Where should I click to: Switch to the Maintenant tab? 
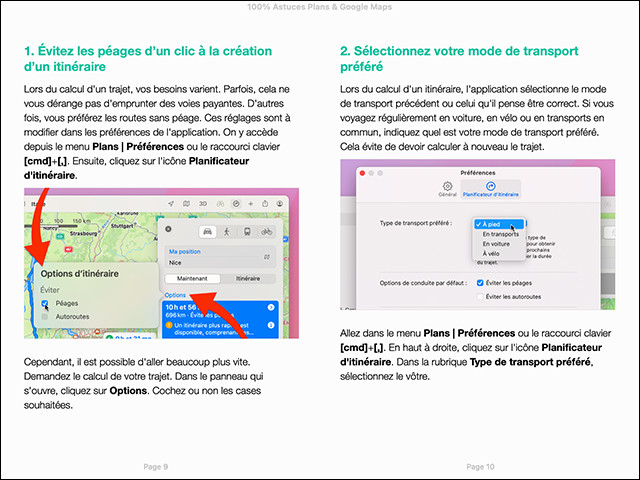[x=191, y=278]
